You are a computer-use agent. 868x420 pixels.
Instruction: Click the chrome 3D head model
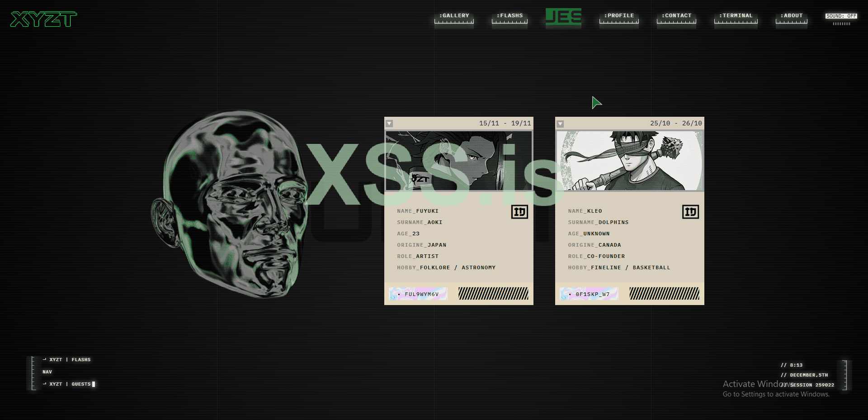tap(230, 204)
